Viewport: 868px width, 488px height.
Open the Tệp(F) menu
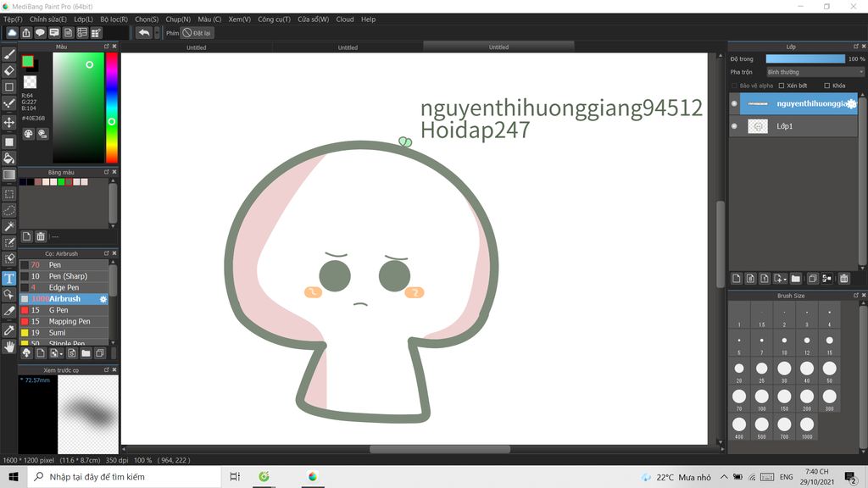pyautogui.click(x=13, y=19)
